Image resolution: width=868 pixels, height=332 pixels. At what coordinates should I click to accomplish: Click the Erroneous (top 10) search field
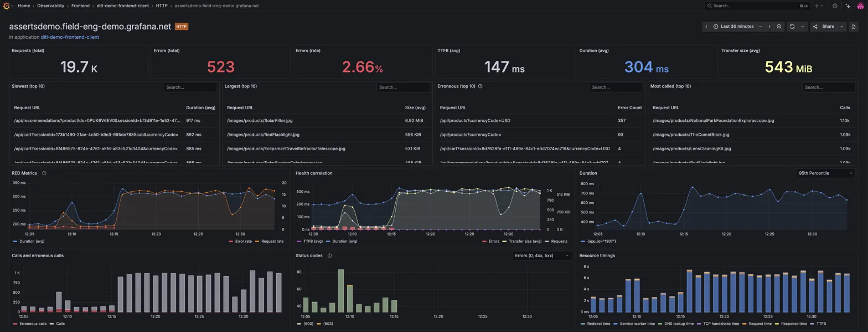click(616, 88)
